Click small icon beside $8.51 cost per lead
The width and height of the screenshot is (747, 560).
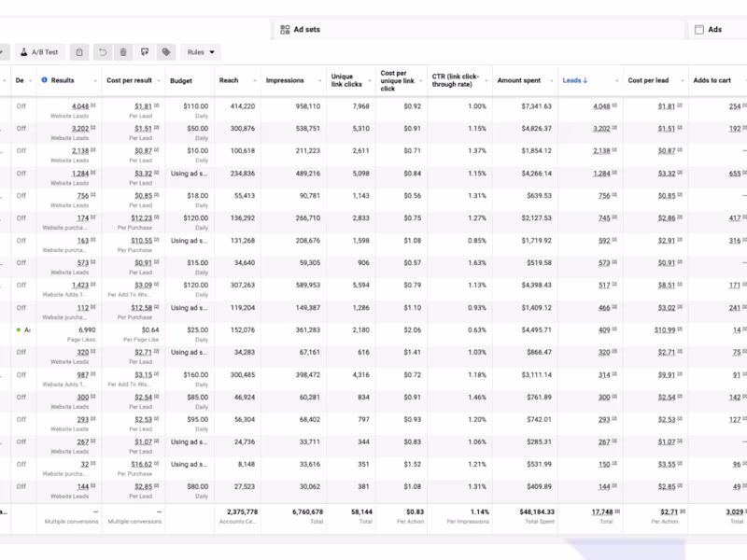tap(680, 285)
